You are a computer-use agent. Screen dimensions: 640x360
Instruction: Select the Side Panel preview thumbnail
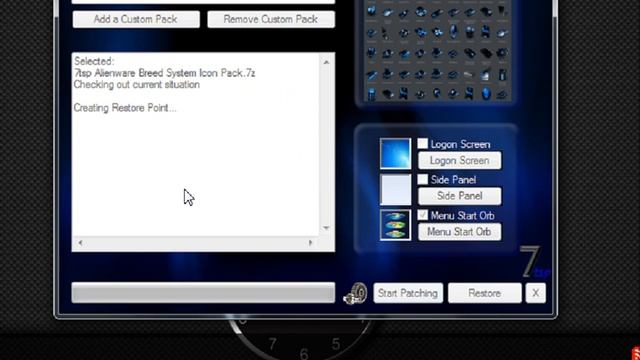(x=395, y=189)
